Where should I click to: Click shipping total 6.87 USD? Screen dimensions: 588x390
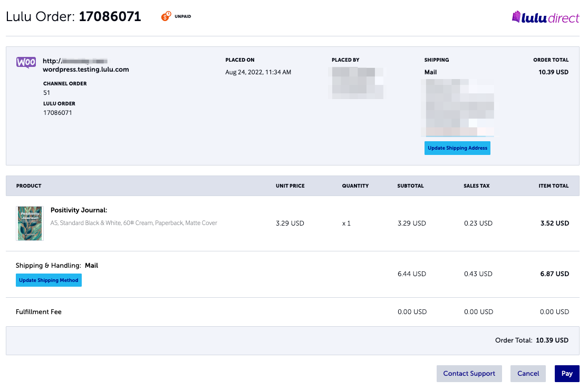point(555,274)
